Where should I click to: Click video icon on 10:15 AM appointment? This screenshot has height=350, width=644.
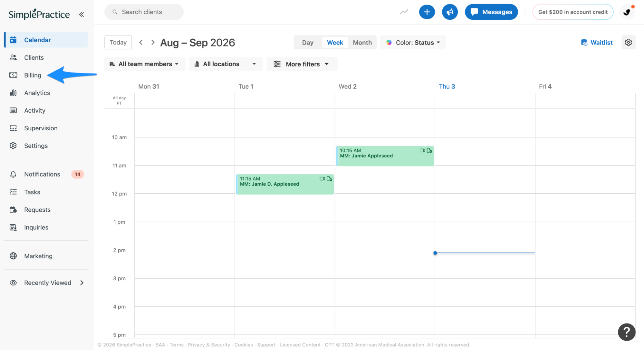pos(422,150)
